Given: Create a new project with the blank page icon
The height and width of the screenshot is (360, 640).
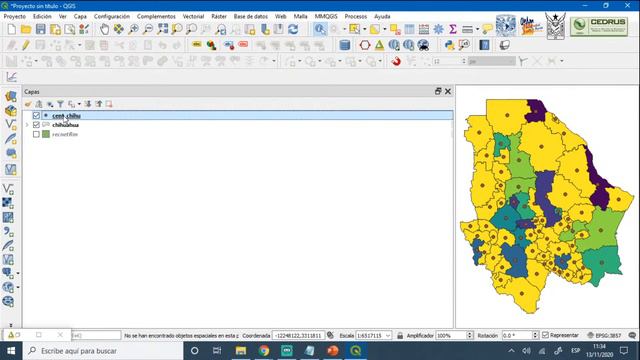Looking at the screenshot, I should [11, 29].
